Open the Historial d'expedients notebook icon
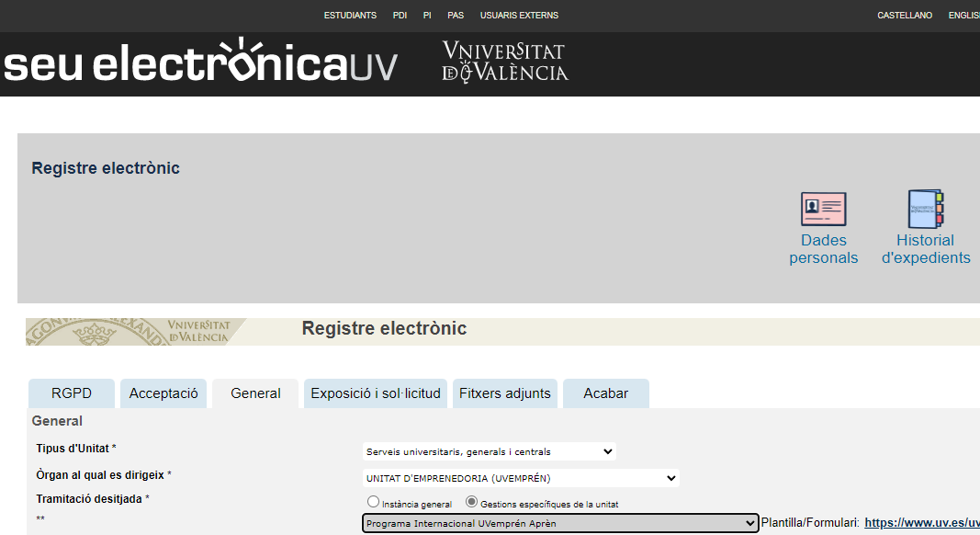Screen dimensions: 980x535 [926, 209]
